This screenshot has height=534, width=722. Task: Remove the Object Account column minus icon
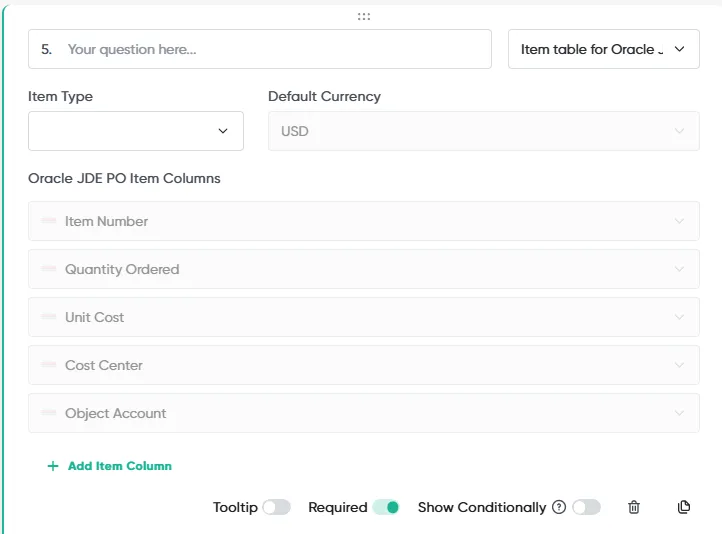click(x=48, y=412)
